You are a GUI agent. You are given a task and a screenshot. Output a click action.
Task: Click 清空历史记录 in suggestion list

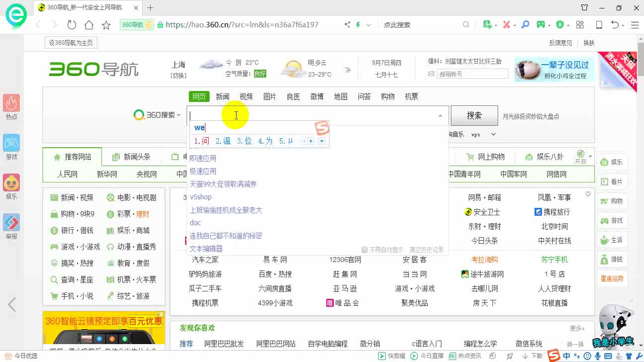point(426,250)
